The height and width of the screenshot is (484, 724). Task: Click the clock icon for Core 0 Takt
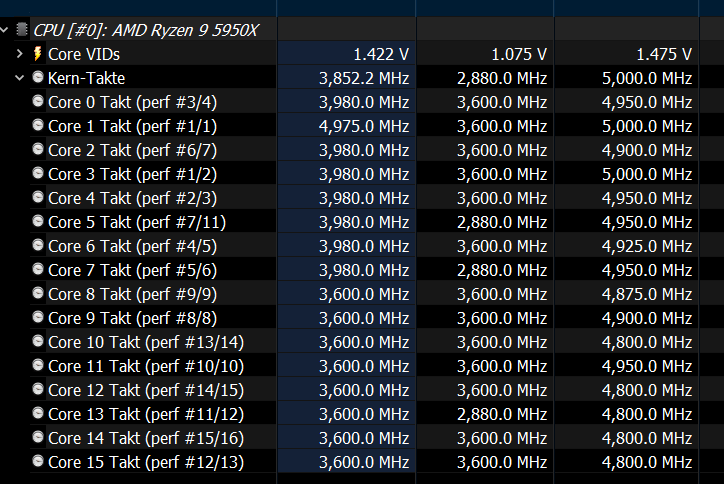[x=37, y=101]
